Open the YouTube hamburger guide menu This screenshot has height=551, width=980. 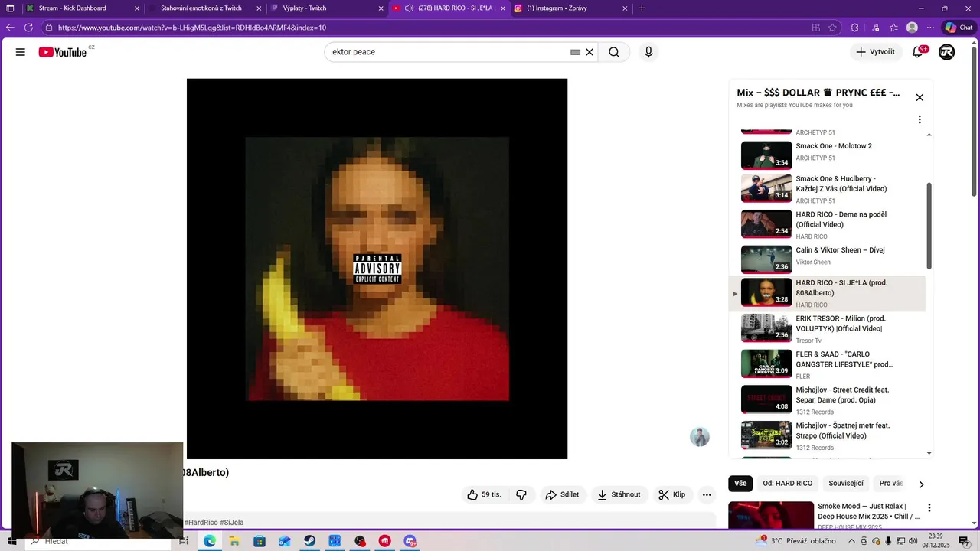(x=21, y=52)
